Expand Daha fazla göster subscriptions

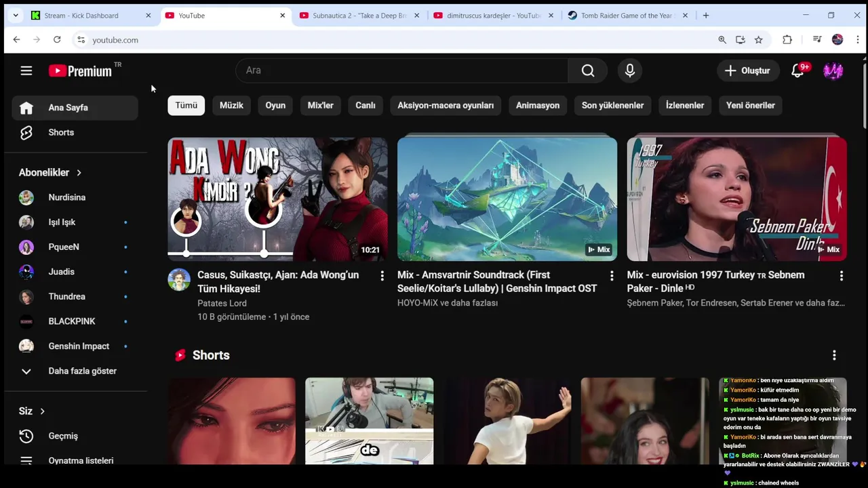75,371
